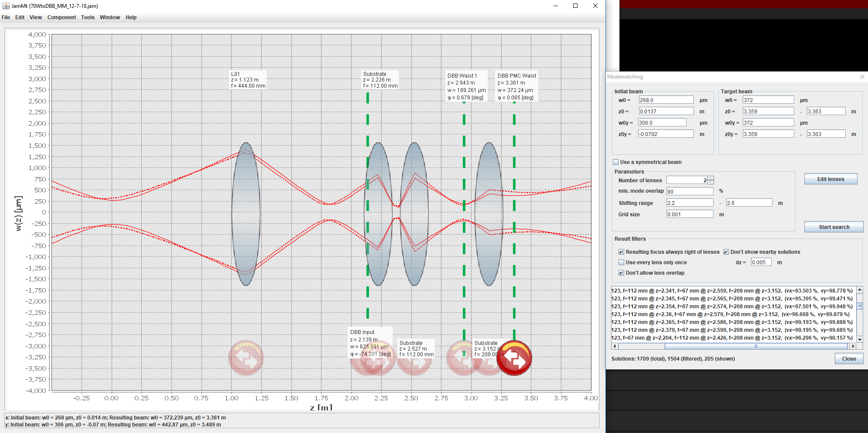Click the solutions list scroll-down arrow

coord(860,339)
